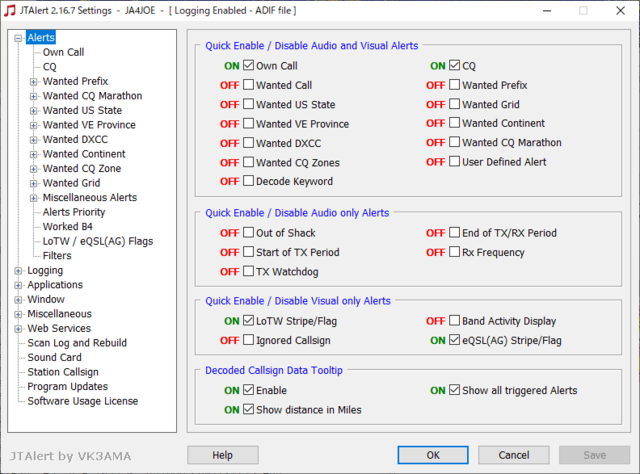
Task: Uncheck Show distance in Miles
Action: coord(249,409)
